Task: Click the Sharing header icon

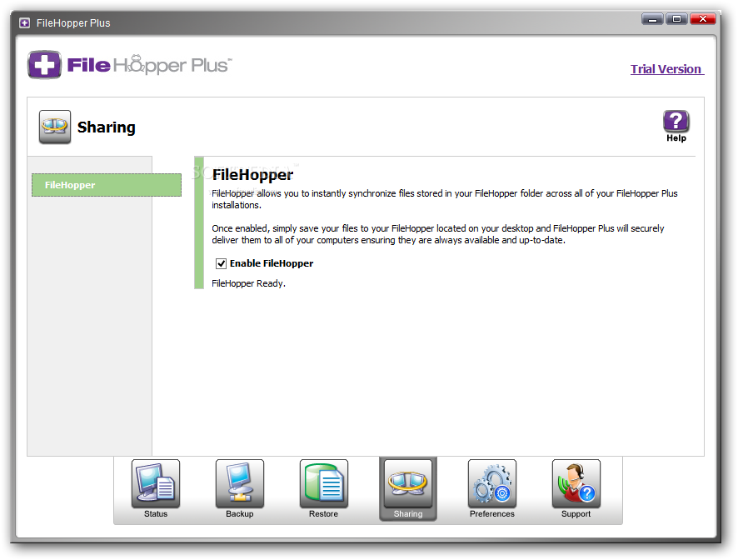Action: click(55, 127)
